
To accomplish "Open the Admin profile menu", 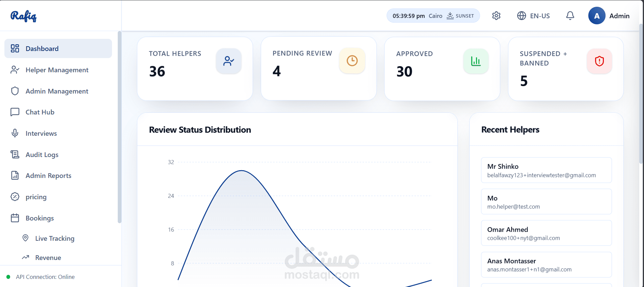I will [609, 16].
